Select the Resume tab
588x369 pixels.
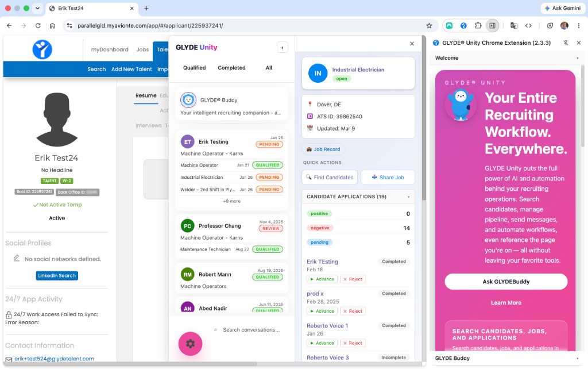tap(146, 95)
